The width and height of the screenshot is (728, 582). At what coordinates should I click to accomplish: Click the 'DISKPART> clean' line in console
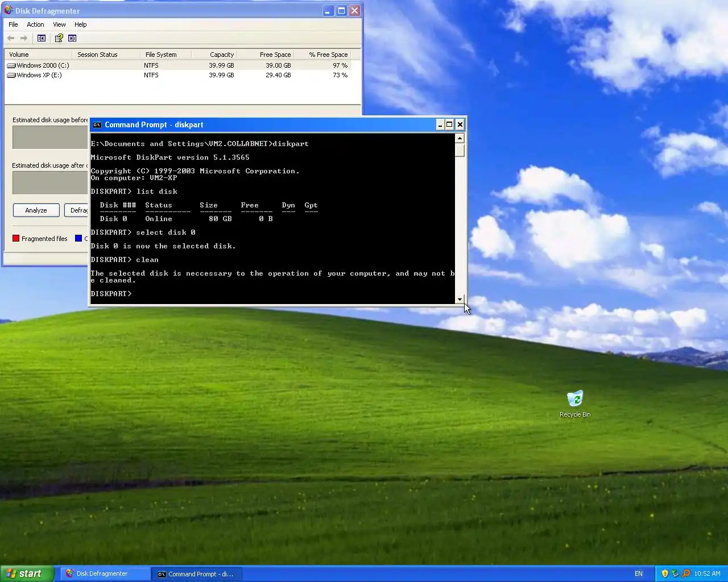pyautogui.click(x=125, y=260)
